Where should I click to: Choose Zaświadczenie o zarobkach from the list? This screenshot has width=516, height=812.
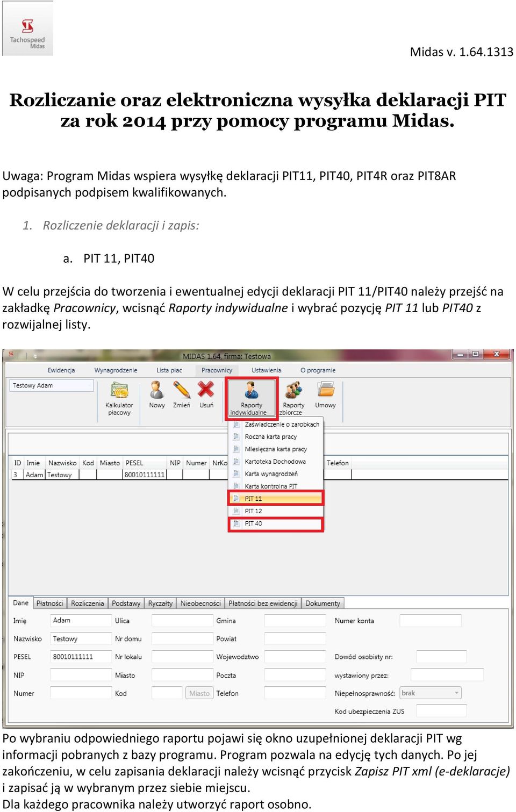tap(276, 425)
